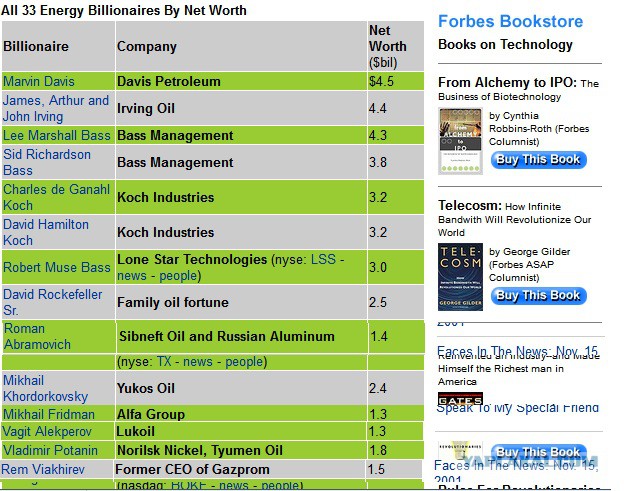The image size is (624, 491).
Task: Click the TX ticker link
Action: (x=164, y=362)
